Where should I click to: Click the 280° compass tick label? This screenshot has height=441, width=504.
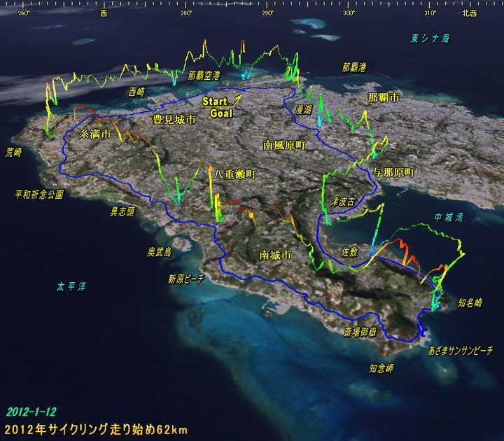[x=186, y=13]
